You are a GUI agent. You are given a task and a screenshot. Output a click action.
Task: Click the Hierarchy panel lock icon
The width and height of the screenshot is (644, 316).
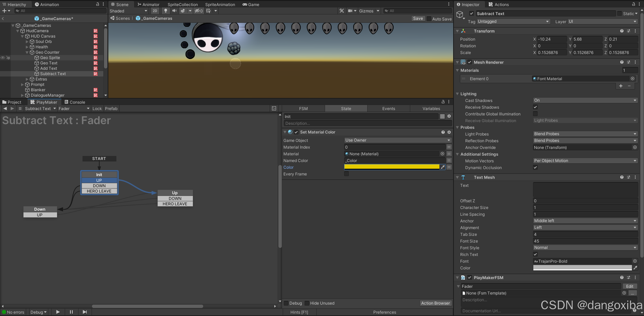(x=98, y=4)
